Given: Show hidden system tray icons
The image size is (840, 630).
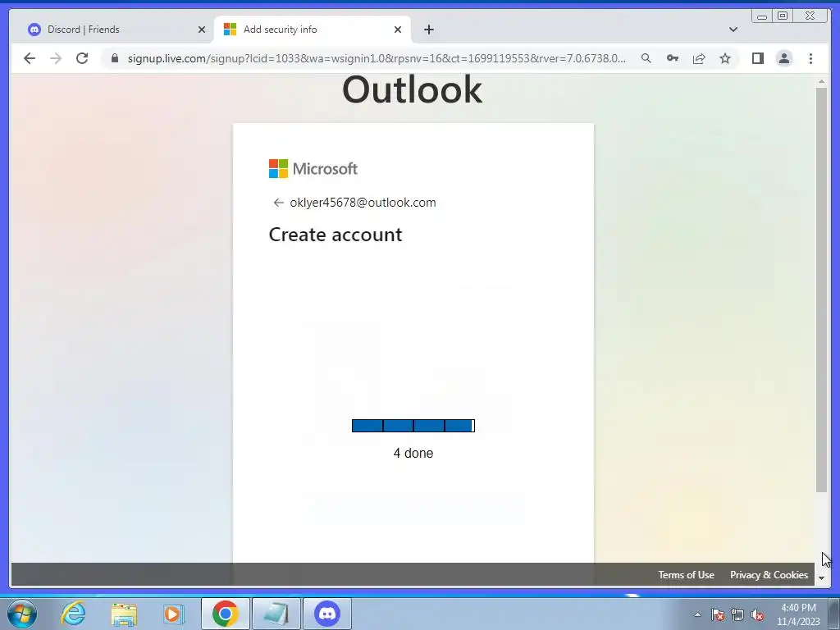Looking at the screenshot, I should [x=697, y=614].
